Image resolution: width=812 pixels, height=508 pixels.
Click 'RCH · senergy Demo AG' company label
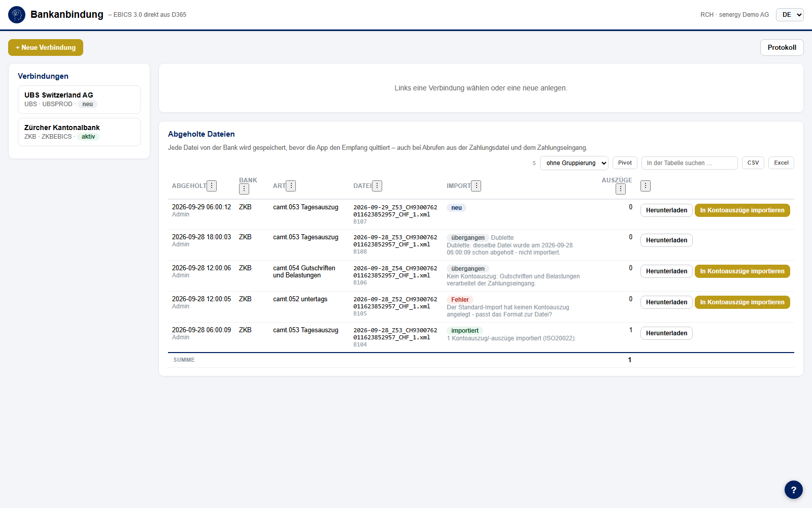734,15
